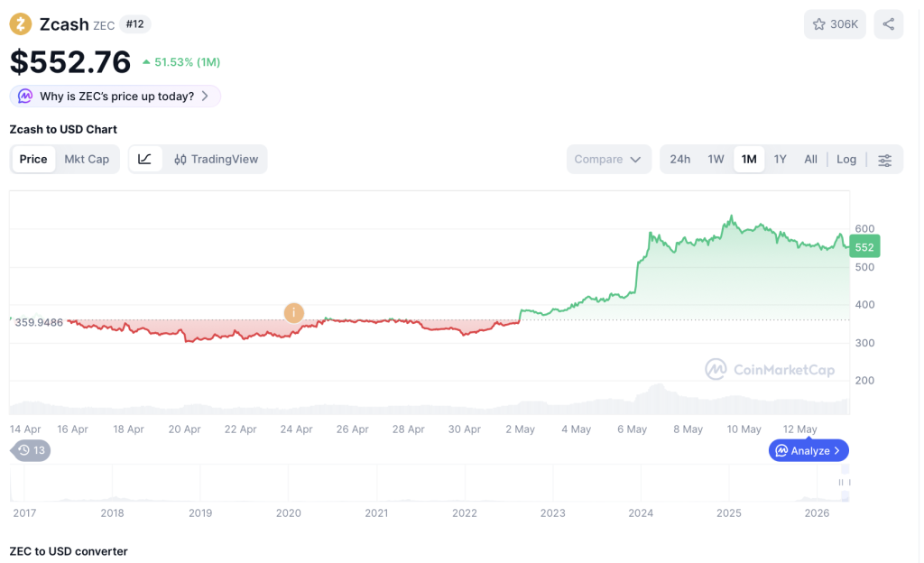Select the 24h time range
Viewport: 924px width, 563px height.
[x=679, y=159]
